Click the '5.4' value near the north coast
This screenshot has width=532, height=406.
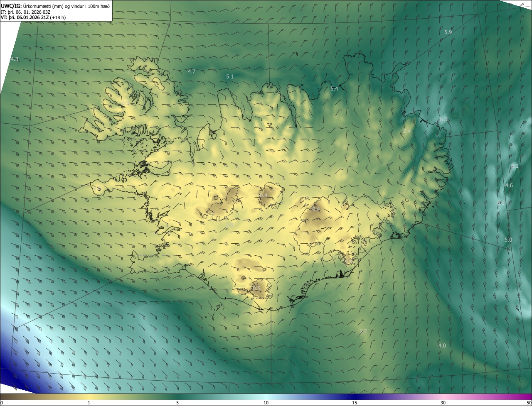(334, 88)
